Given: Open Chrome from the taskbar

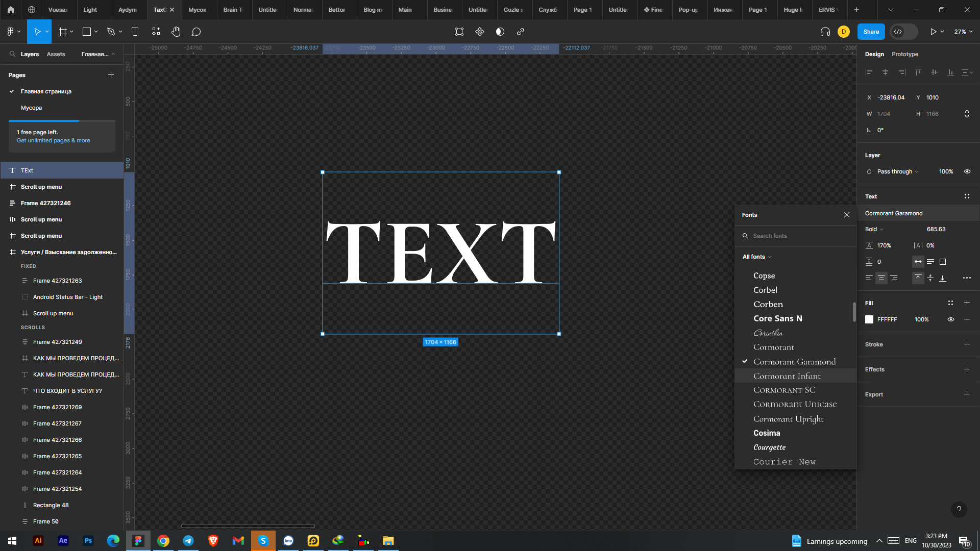Looking at the screenshot, I should click(163, 541).
